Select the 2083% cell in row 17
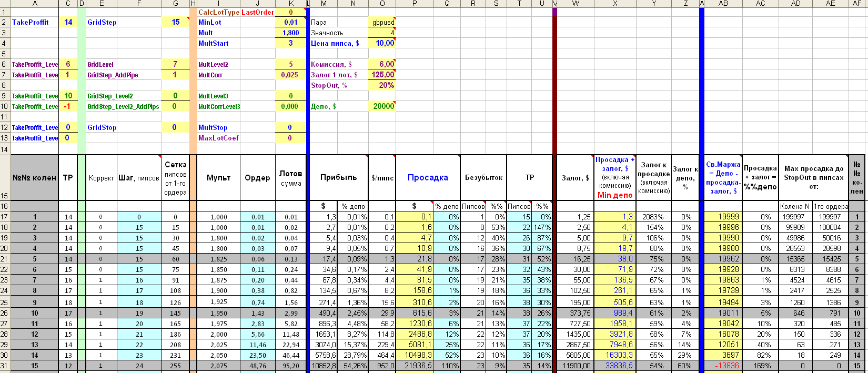868x373 pixels. click(x=654, y=217)
